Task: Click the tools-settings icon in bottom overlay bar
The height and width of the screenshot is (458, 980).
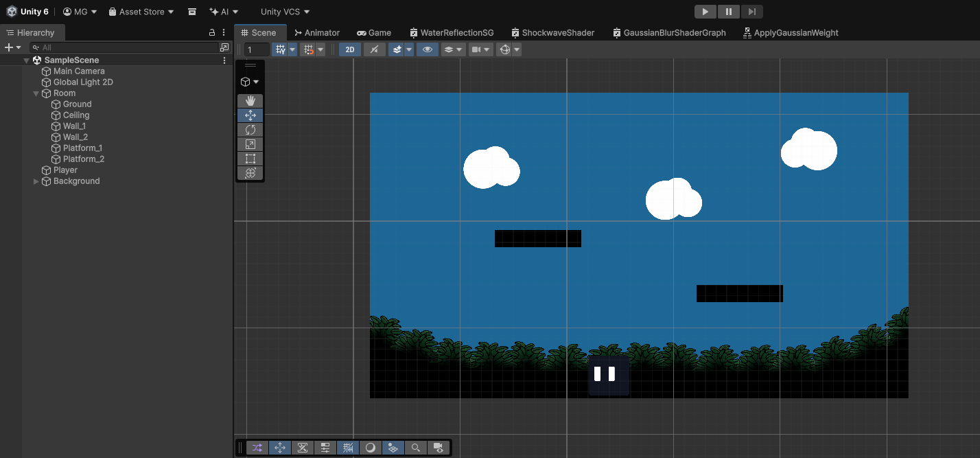Action: click(x=303, y=448)
